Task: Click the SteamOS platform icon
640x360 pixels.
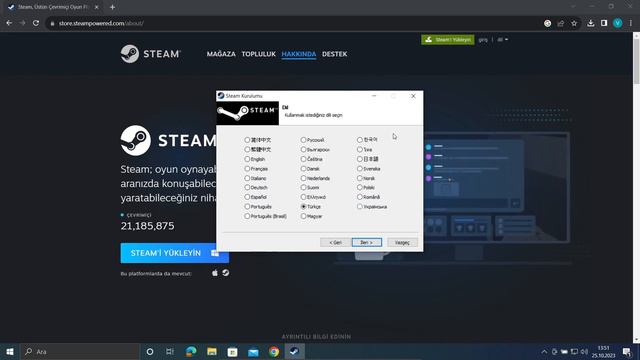Action: [225, 273]
